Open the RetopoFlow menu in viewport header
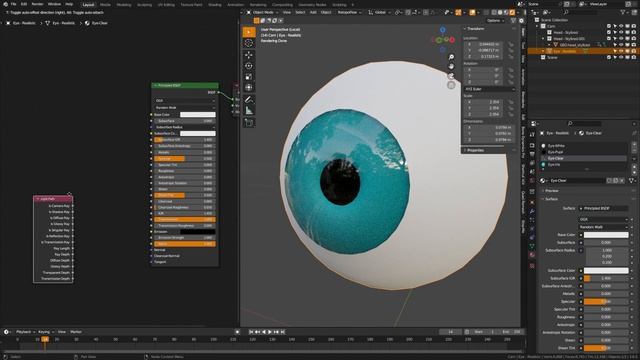Viewport: 640px width, 360px height. [349, 13]
